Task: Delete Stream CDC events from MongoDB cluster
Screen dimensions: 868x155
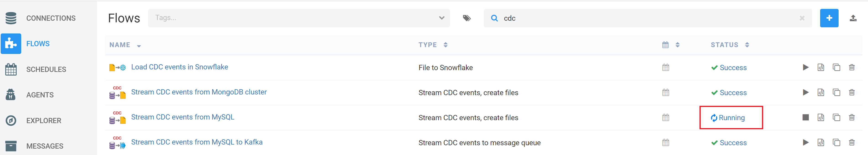Action: coord(852,92)
